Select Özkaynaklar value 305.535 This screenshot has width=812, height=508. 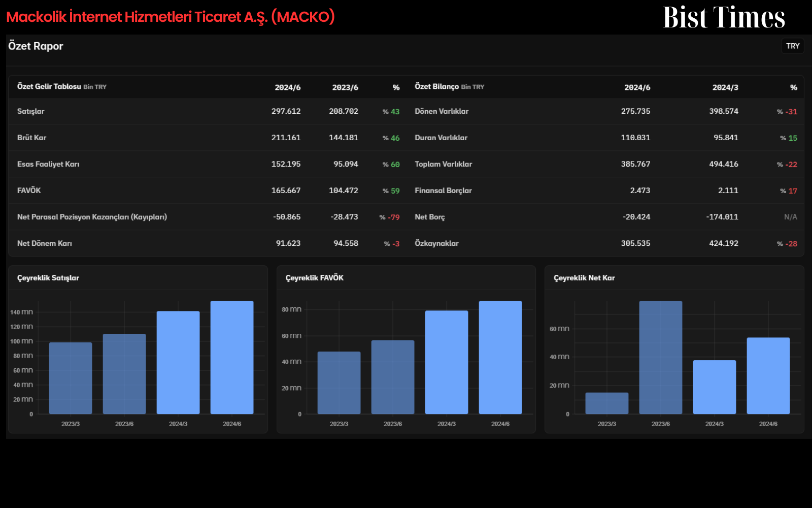pos(635,243)
